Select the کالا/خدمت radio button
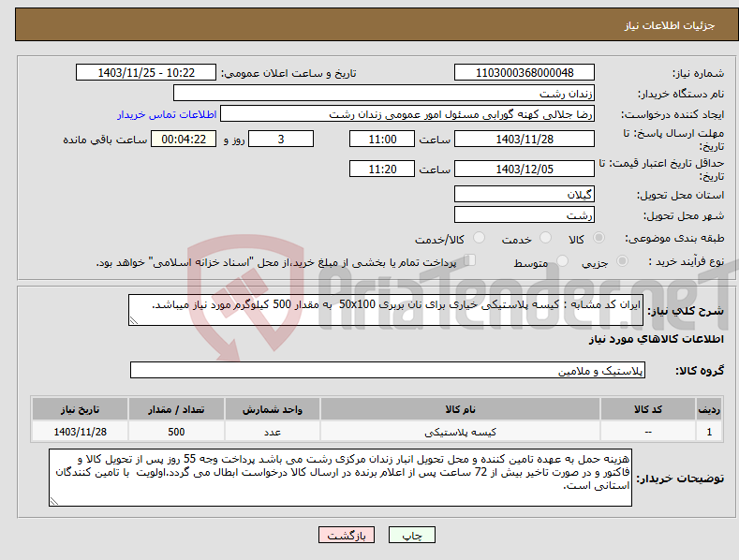The height and width of the screenshot is (560, 739). pyautogui.click(x=479, y=238)
